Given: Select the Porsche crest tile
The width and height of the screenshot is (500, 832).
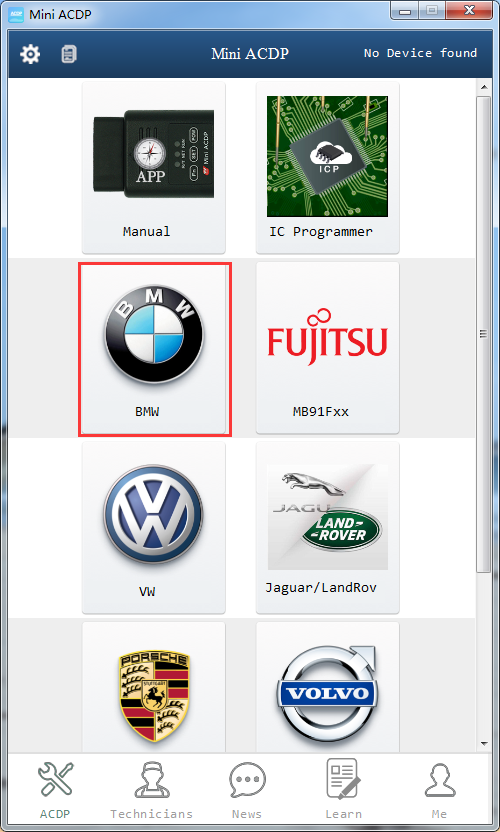Looking at the screenshot, I should click(154, 687).
